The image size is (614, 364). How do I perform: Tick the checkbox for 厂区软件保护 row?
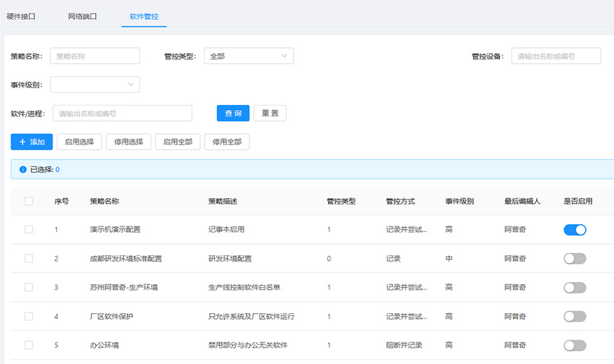pyautogui.click(x=29, y=316)
